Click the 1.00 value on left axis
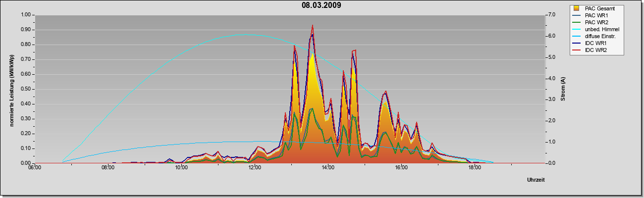 click(x=25, y=14)
